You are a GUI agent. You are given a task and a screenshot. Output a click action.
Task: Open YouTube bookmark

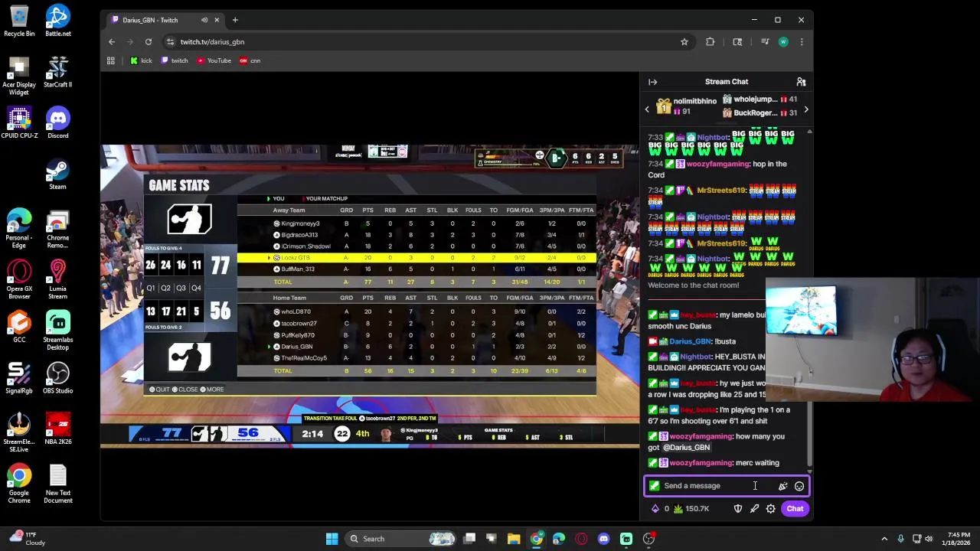click(x=214, y=60)
